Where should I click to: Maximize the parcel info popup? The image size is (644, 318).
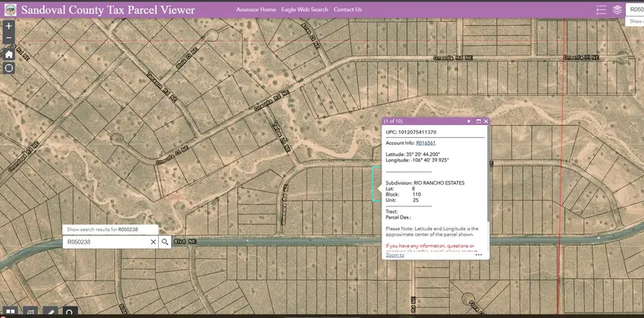tap(478, 121)
